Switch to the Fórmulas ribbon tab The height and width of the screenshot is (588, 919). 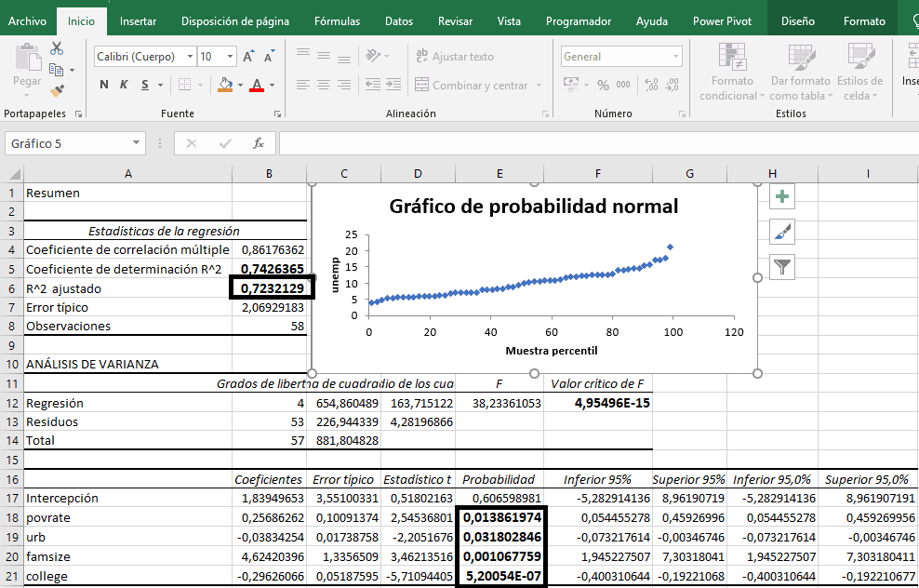[x=337, y=20]
